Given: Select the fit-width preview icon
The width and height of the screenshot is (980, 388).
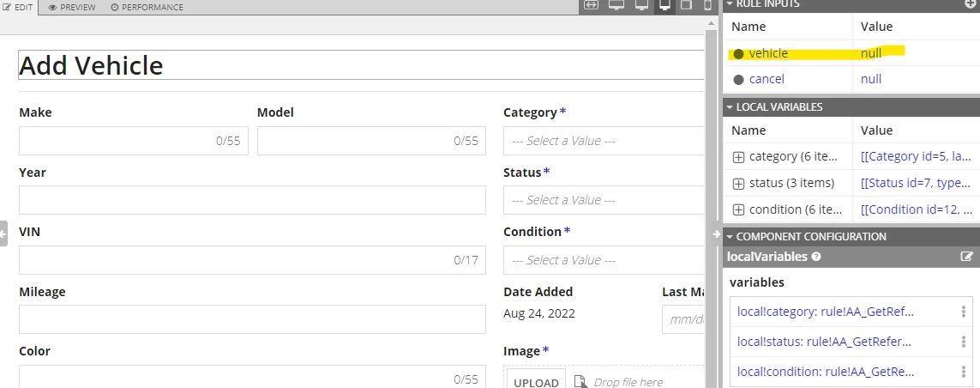Looking at the screenshot, I should [591, 6].
